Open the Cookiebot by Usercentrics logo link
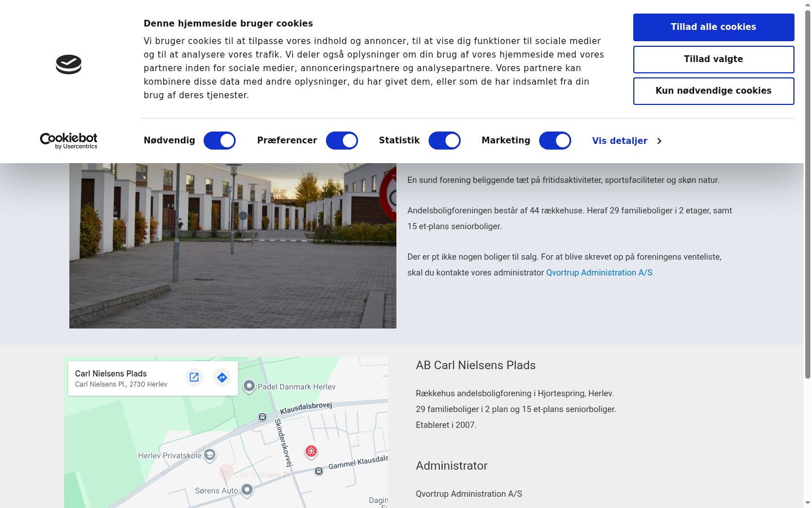 69,141
